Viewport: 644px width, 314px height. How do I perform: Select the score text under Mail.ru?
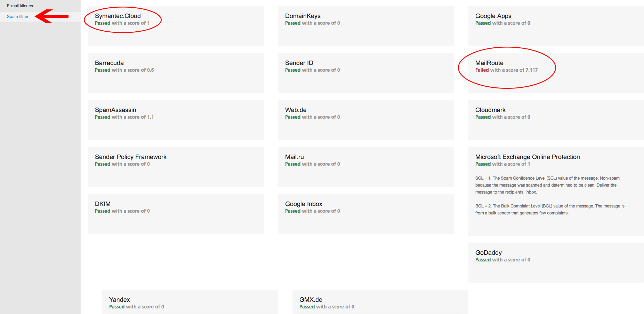click(x=313, y=164)
